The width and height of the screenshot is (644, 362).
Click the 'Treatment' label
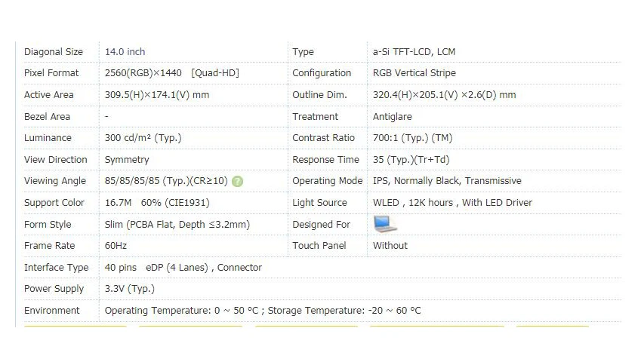[x=316, y=117]
